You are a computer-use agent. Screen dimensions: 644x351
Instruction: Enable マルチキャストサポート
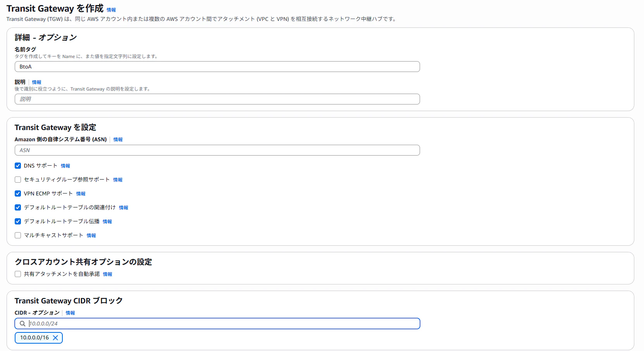17,235
